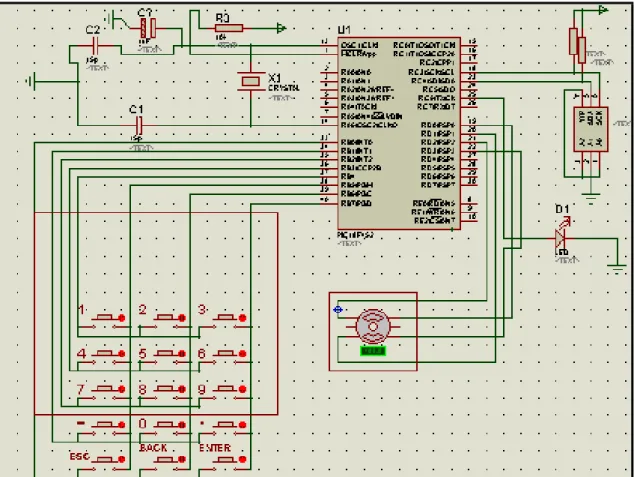634x477 pixels.
Task: Select capacitor C1
Action: pos(139,125)
